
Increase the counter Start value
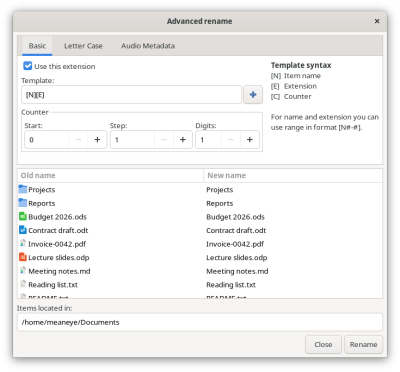[97, 140]
